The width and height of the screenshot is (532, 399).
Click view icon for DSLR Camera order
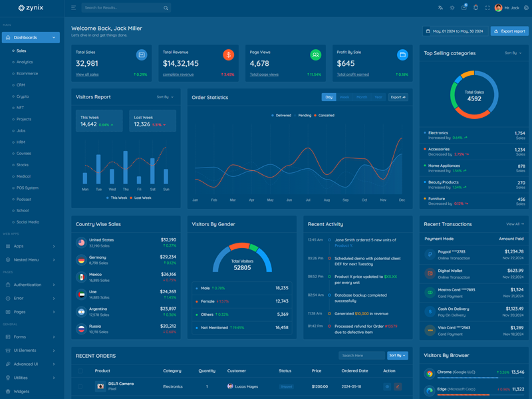(x=387, y=386)
